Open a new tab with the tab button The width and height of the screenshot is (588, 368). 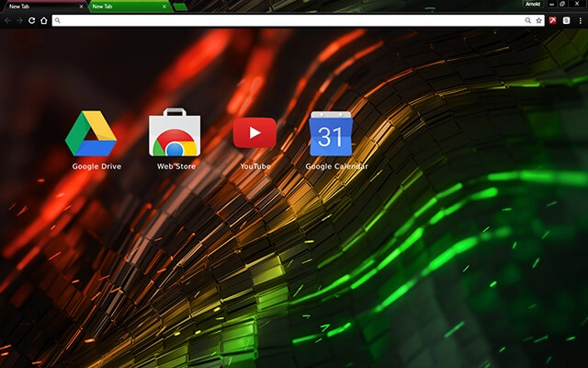coord(180,6)
